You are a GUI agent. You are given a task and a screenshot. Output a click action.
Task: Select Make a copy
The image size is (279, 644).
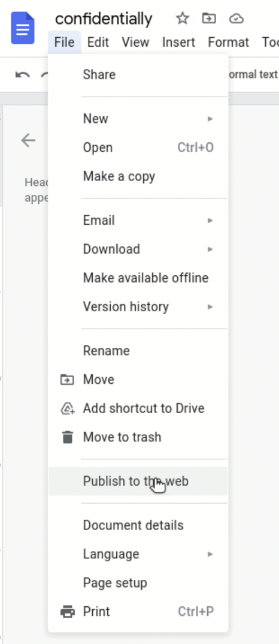[x=138, y=177]
